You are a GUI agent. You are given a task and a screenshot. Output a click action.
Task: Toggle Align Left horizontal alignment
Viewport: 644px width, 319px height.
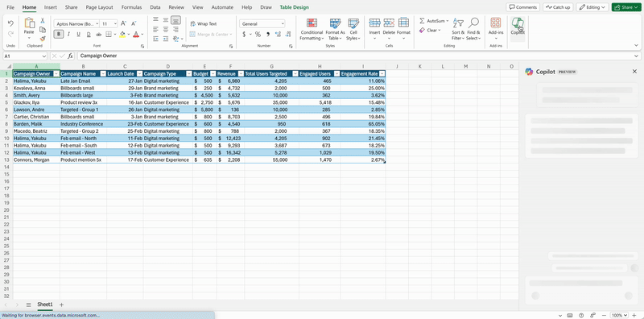click(x=155, y=29)
